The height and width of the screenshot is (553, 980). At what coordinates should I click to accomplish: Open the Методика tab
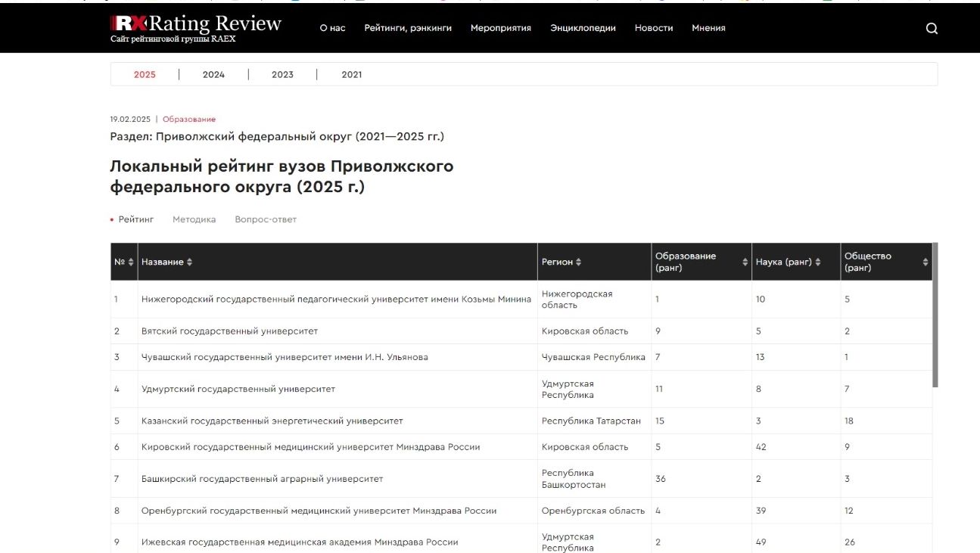(x=194, y=219)
